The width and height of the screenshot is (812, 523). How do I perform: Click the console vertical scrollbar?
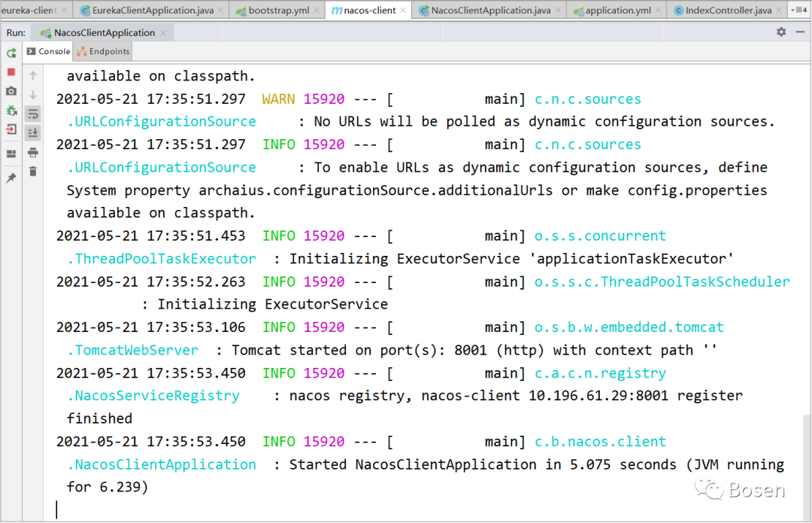(x=806, y=467)
